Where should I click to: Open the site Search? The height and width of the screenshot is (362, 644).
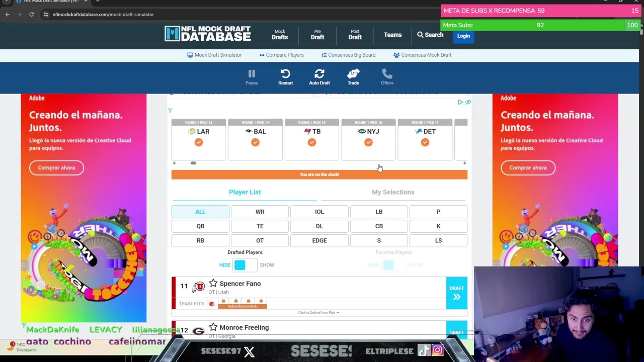pos(430,35)
